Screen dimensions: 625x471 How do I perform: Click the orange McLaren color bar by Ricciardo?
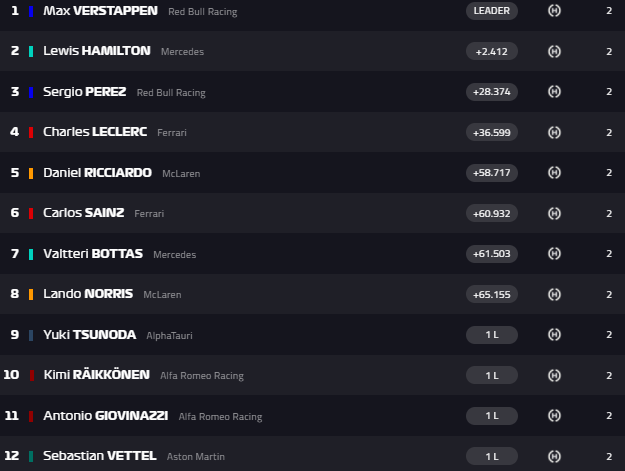click(31, 173)
